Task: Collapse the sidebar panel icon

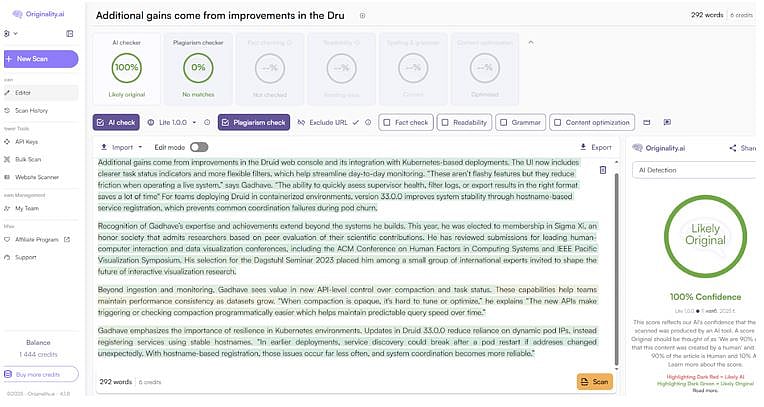Action: point(69,33)
